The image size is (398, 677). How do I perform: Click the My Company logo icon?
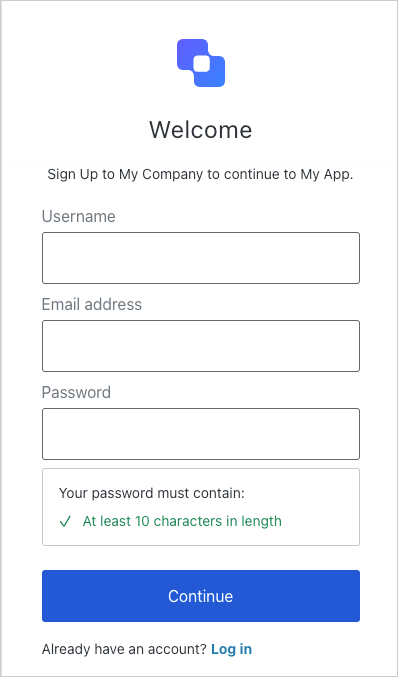[201, 63]
